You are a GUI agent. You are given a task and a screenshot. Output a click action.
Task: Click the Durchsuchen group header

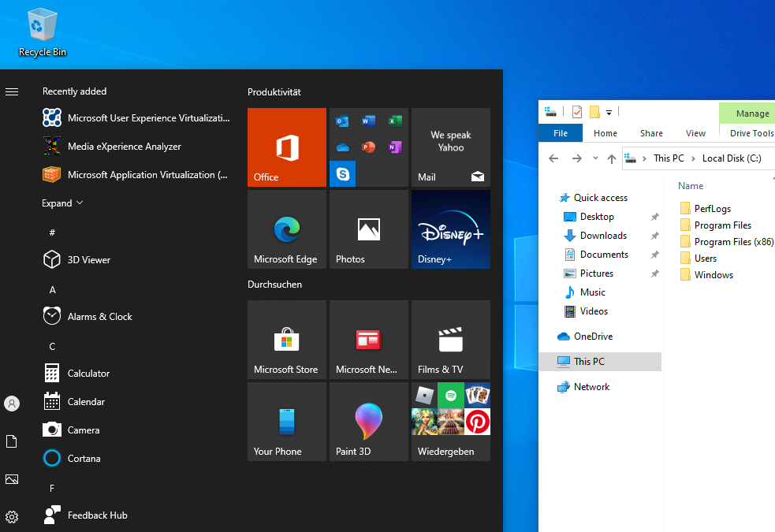tap(275, 285)
